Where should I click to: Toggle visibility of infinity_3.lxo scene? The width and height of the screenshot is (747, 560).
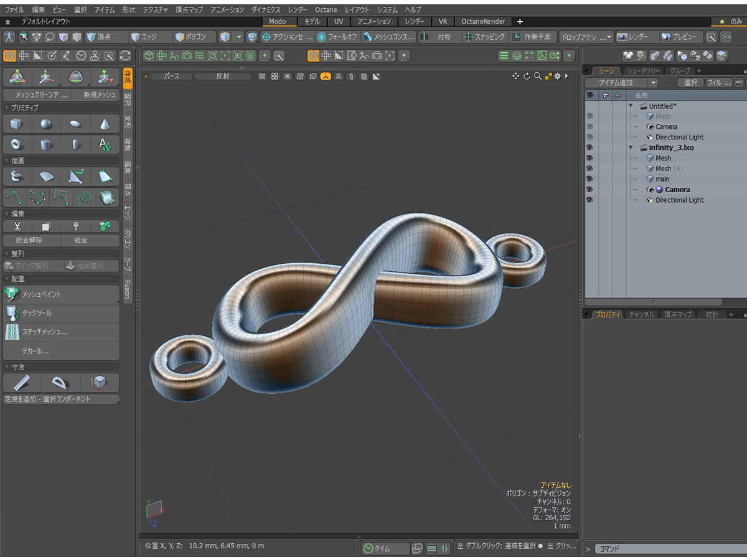(x=590, y=148)
